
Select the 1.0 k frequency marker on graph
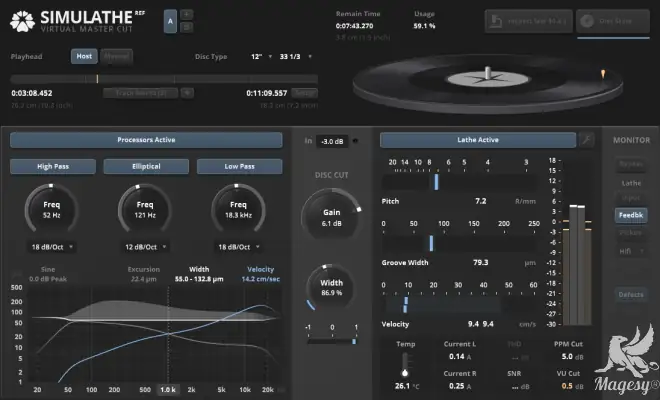tap(168, 390)
